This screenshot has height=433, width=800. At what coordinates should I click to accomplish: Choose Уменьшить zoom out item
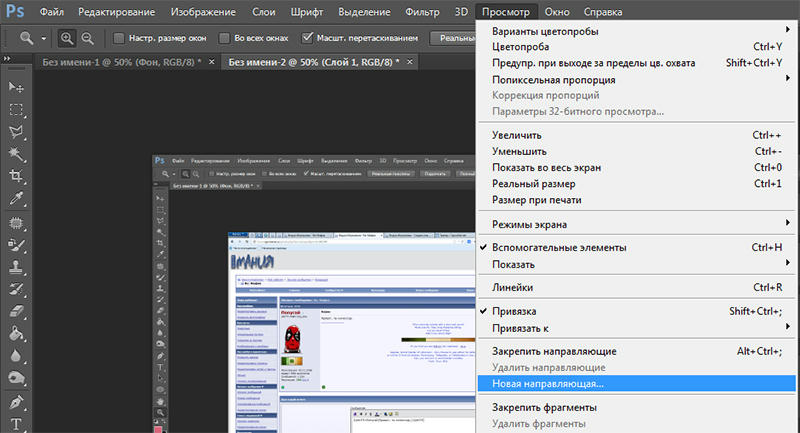pyautogui.click(x=637, y=151)
